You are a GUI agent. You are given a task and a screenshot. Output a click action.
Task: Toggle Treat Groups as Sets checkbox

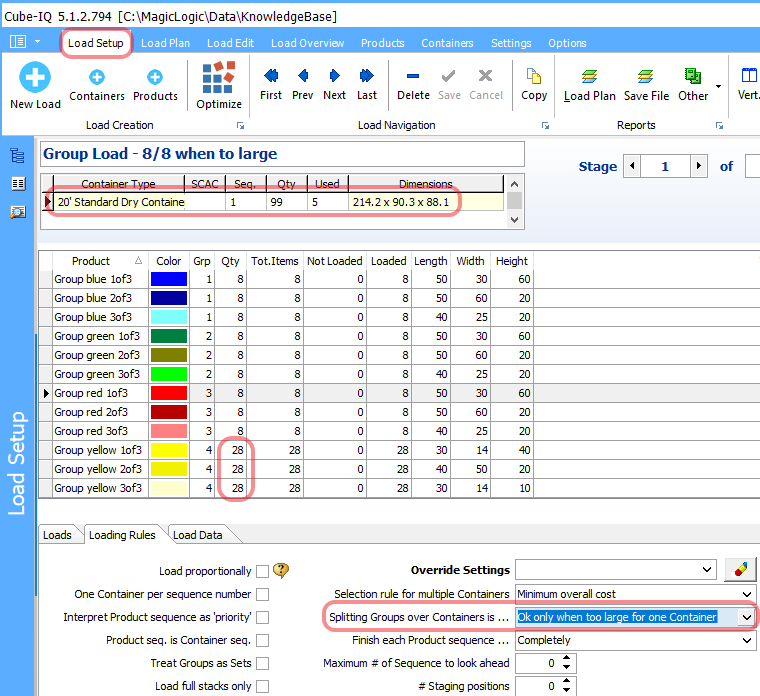tap(262, 664)
